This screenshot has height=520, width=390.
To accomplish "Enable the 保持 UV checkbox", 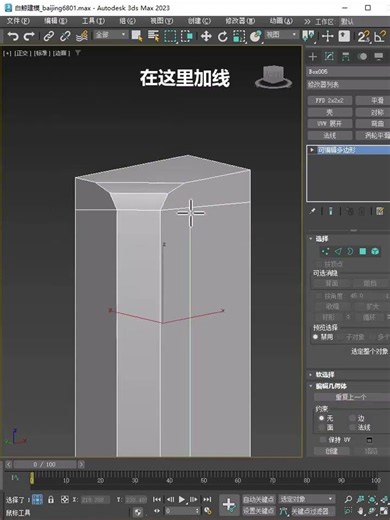I will [322, 440].
